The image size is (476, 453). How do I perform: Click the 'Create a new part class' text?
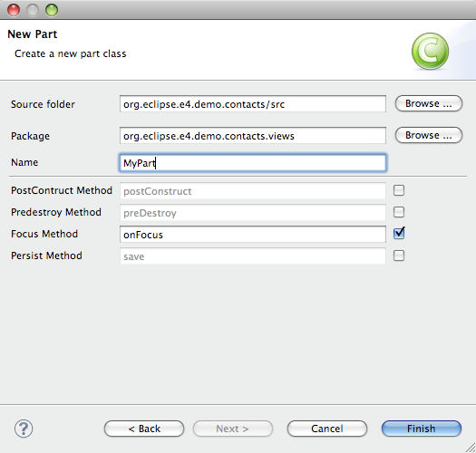tap(70, 53)
